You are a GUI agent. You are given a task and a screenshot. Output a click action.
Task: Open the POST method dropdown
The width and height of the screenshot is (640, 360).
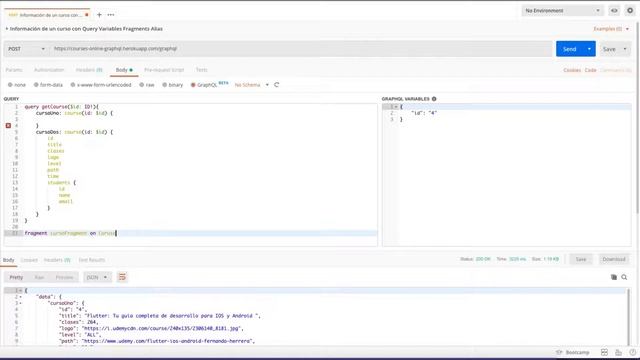26,49
